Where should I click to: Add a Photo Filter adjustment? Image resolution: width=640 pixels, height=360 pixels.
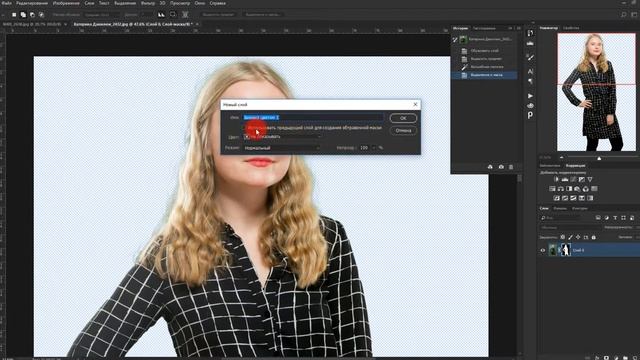(x=577, y=189)
